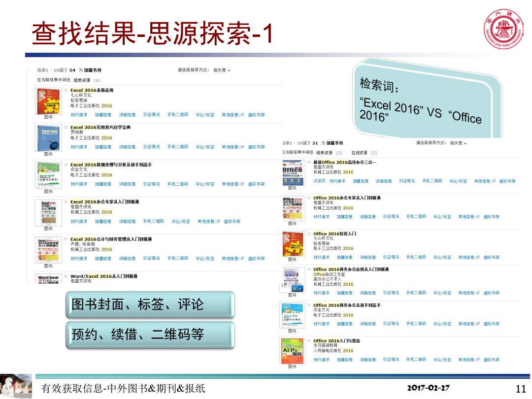The height and width of the screenshot is (399, 532).
Task: Click the 图书封面、标签、评论 callout box
Action: click(150, 304)
